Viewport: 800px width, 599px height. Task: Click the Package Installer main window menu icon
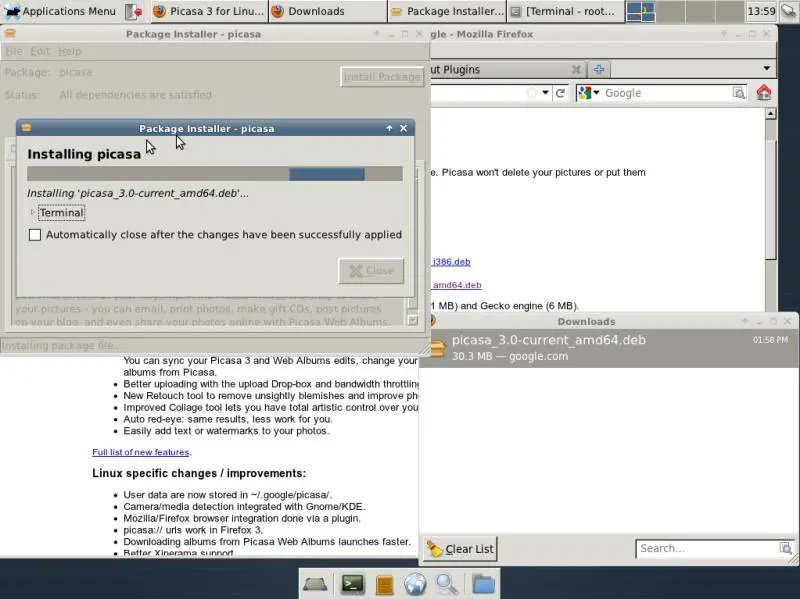pos(10,34)
